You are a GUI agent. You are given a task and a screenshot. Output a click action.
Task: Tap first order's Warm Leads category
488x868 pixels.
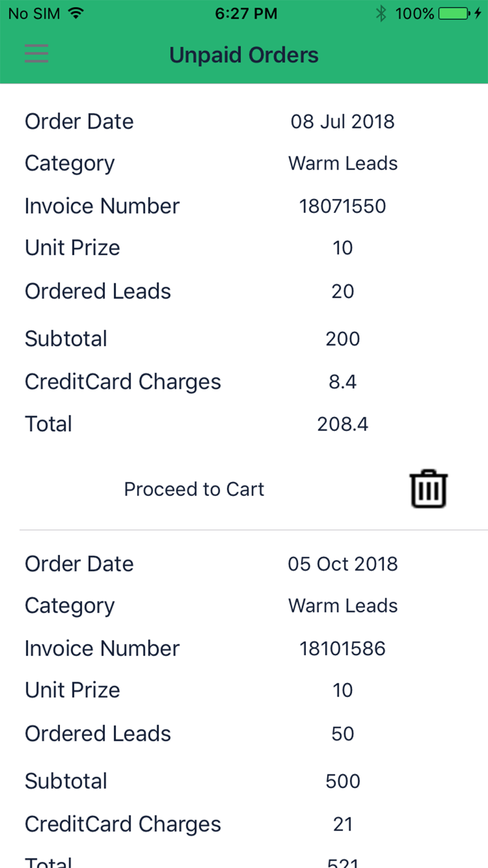point(343,163)
